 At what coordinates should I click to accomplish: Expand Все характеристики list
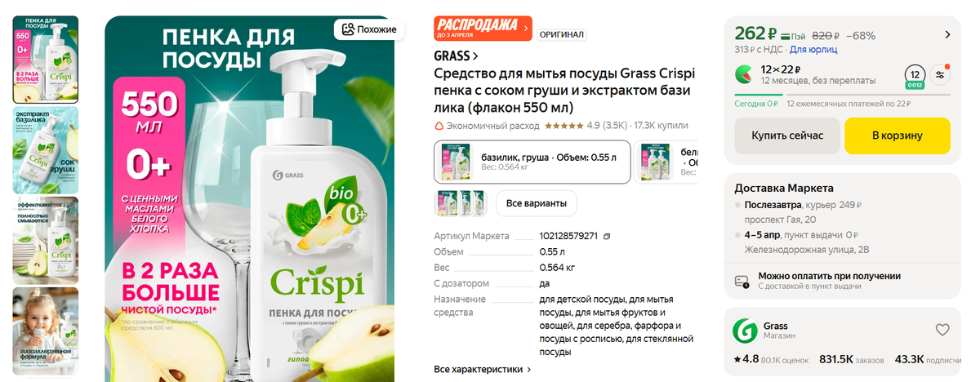483,369
